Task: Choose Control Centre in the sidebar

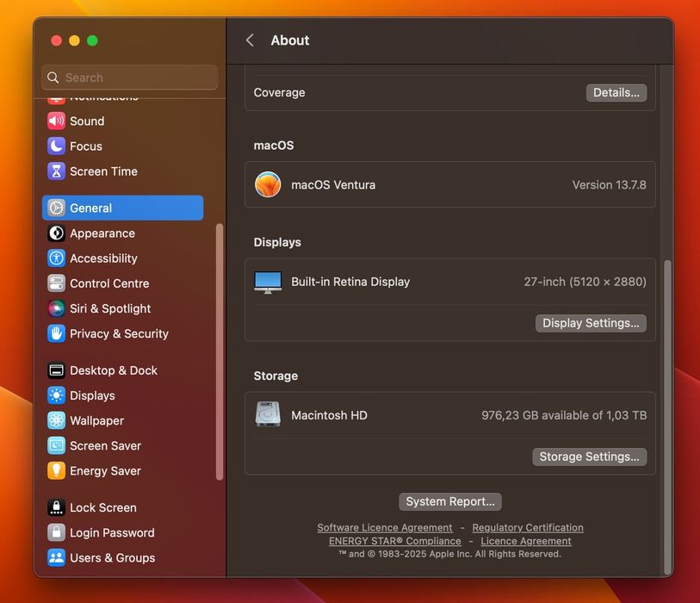Action: point(123,283)
